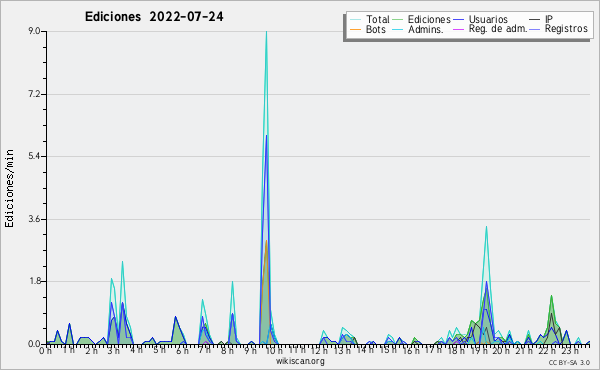Click the 3 h tick label on x-axis

(113, 351)
